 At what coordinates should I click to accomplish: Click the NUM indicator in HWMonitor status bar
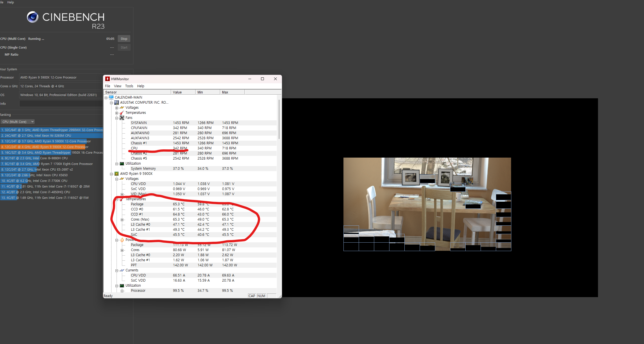pos(261,296)
